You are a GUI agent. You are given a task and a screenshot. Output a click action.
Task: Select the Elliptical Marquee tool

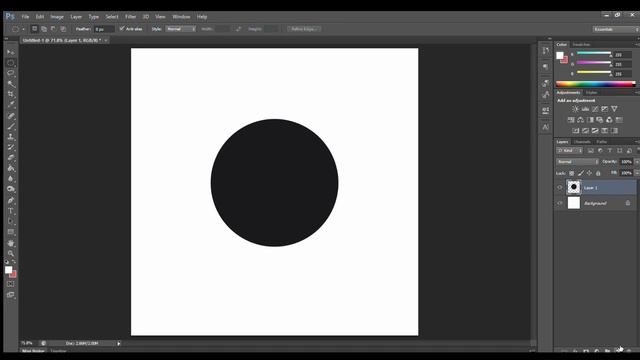[11, 63]
